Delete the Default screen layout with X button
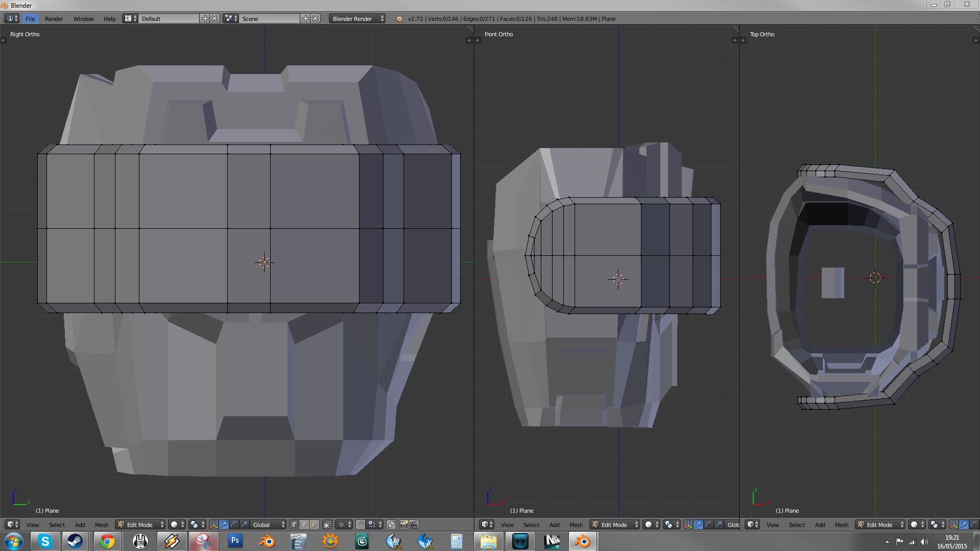Viewport: 980px width, 551px height. point(215,19)
